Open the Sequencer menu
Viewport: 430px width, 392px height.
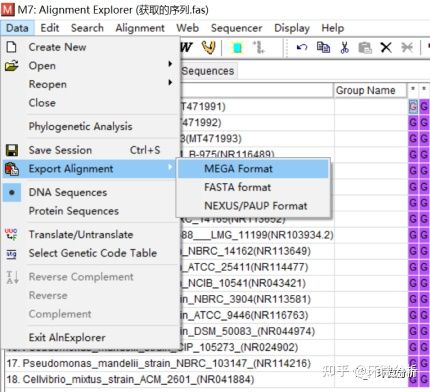[x=236, y=28]
